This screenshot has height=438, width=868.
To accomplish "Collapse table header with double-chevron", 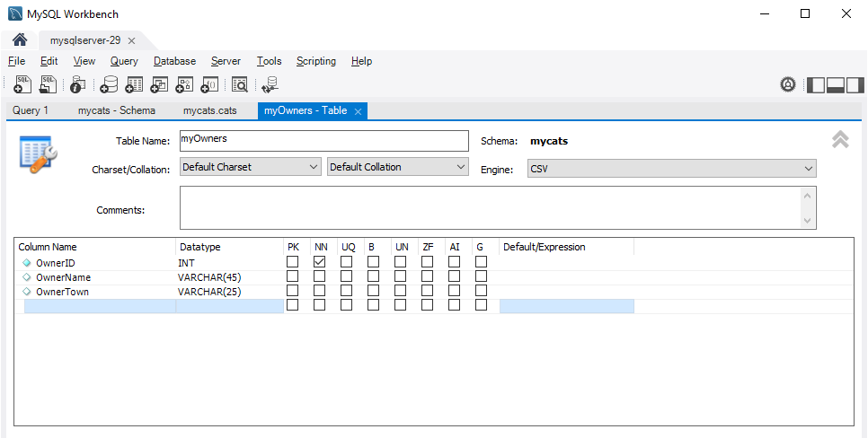I will [x=840, y=139].
